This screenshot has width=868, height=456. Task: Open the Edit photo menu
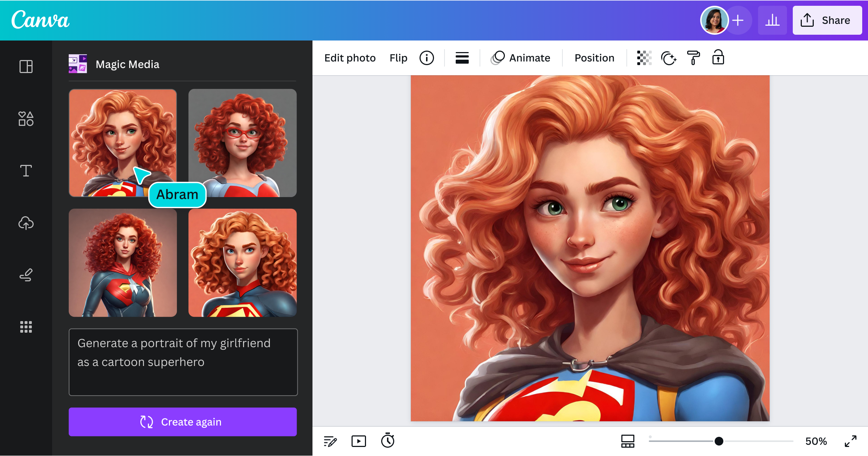tap(349, 57)
